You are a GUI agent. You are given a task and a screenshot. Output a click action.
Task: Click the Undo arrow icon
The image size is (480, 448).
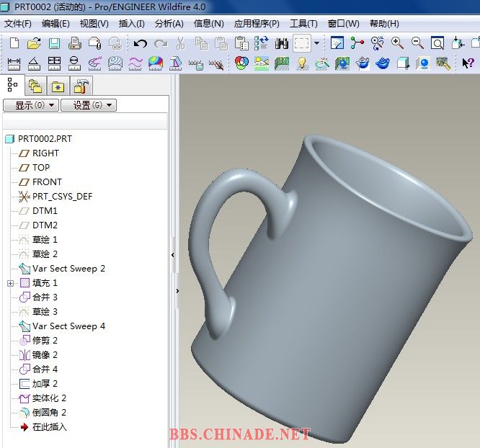click(x=140, y=43)
